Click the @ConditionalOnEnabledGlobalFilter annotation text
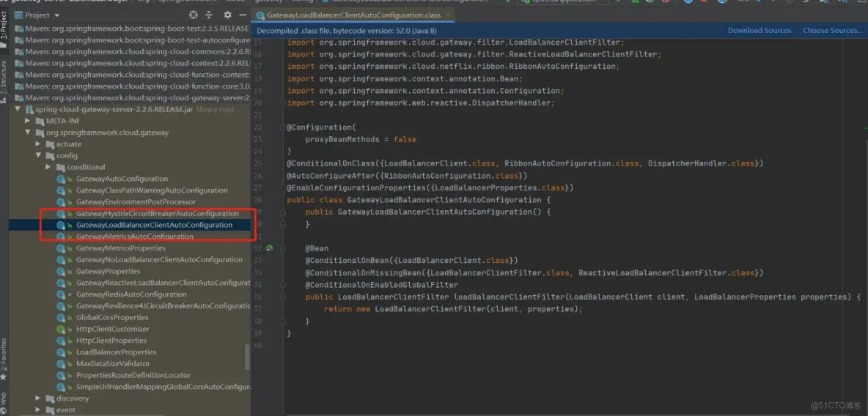Image resolution: width=868 pixels, height=416 pixels. (381, 285)
